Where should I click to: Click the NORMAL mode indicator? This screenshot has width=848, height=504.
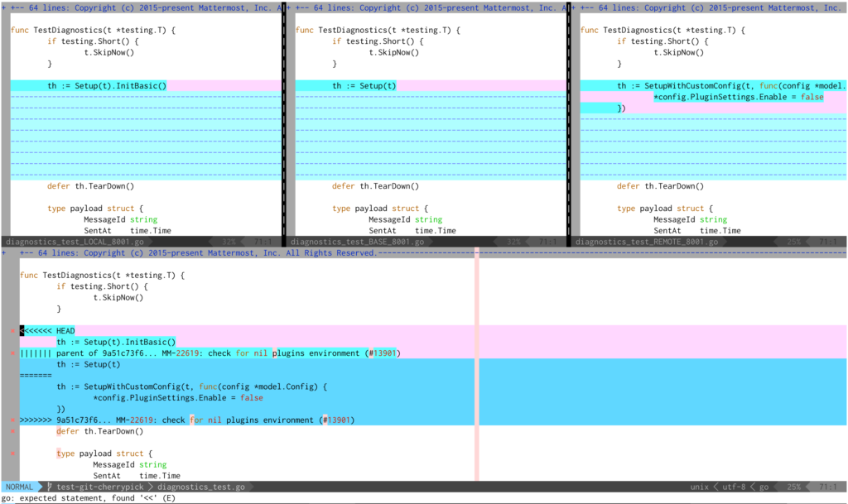[x=20, y=487]
